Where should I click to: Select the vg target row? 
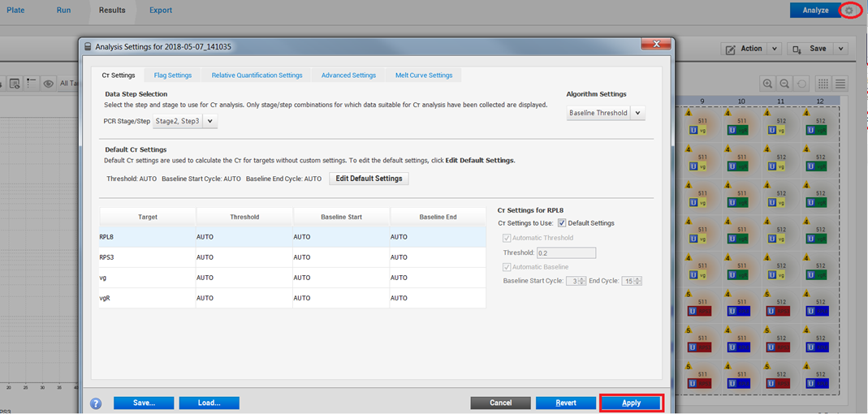coord(292,278)
